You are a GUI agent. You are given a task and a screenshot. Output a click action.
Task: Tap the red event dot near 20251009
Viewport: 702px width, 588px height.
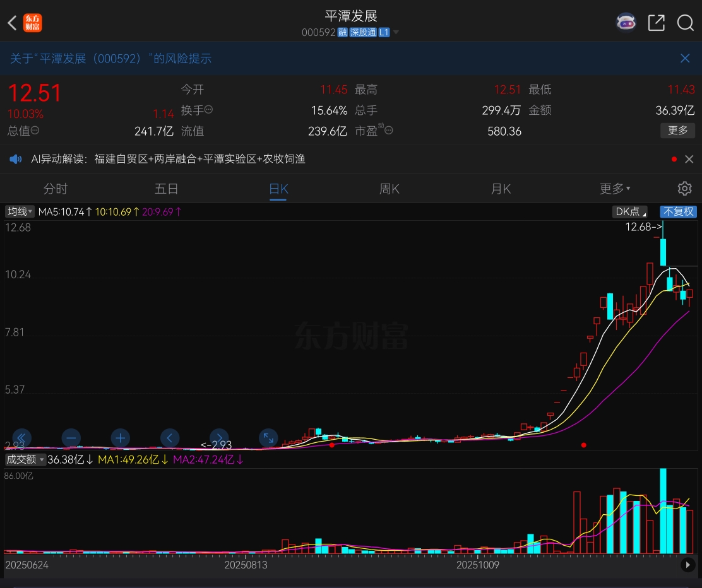click(584, 445)
